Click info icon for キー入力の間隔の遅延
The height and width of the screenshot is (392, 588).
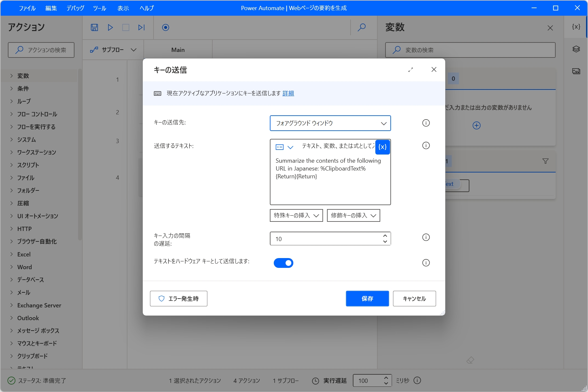(x=426, y=237)
